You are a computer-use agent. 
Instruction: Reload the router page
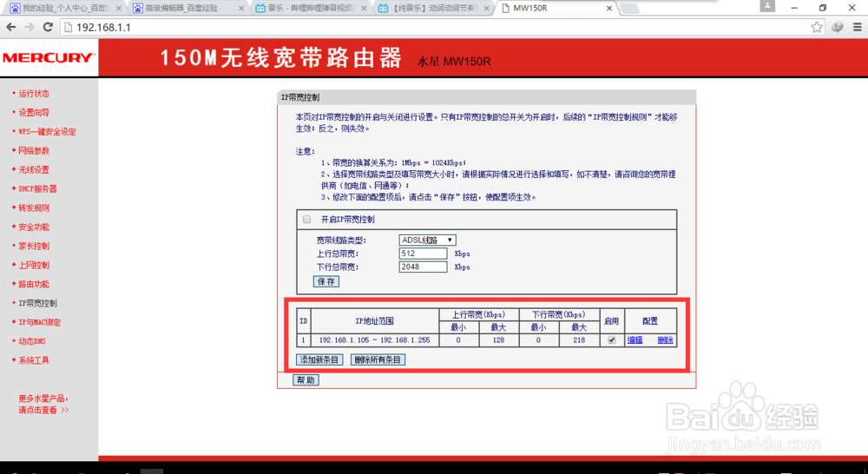tap(48, 27)
